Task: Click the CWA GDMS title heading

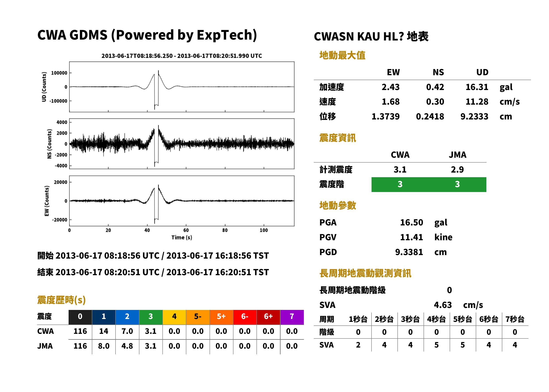Action: [x=147, y=35]
